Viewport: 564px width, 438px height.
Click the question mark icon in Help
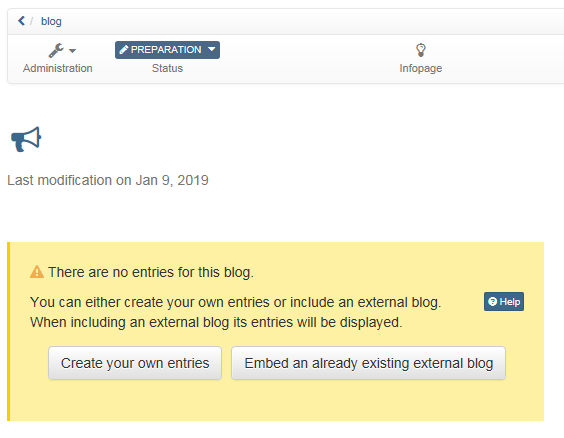click(x=493, y=302)
